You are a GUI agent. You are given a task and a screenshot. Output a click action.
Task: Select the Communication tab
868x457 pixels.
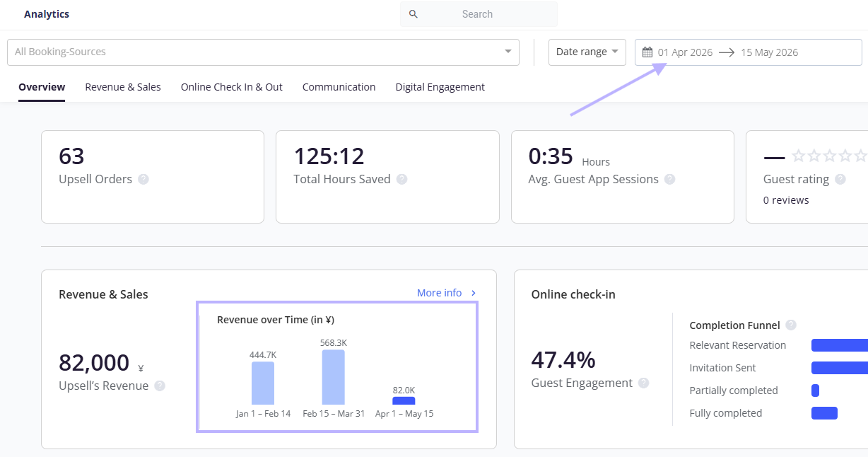[x=339, y=87]
